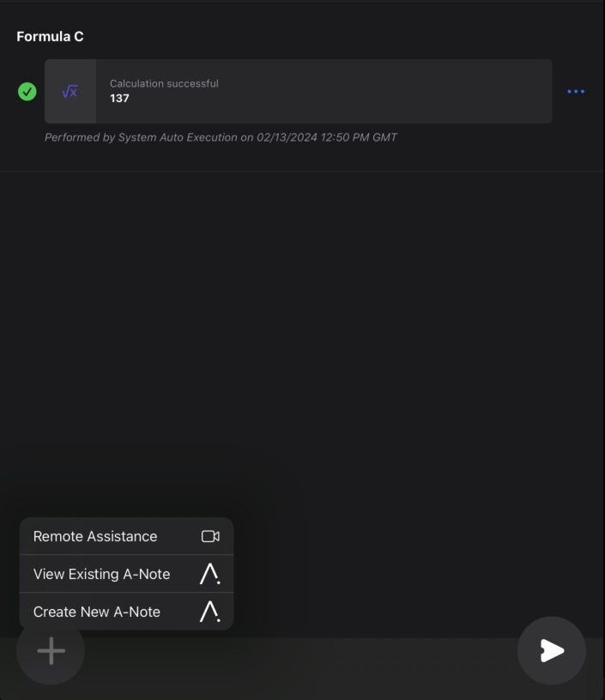Click the A-Note icon beside View Existing A-Note
This screenshot has height=700, width=605.
[210, 574]
